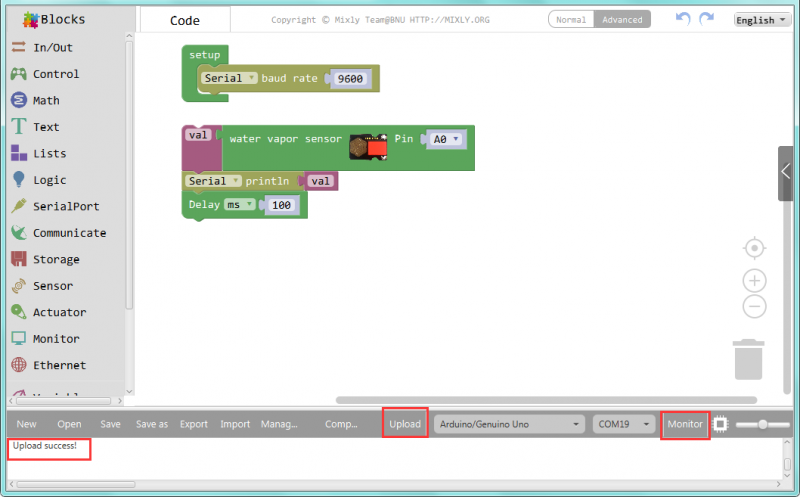Click the trash can icon
This screenshot has height=497, width=800.
(748, 359)
